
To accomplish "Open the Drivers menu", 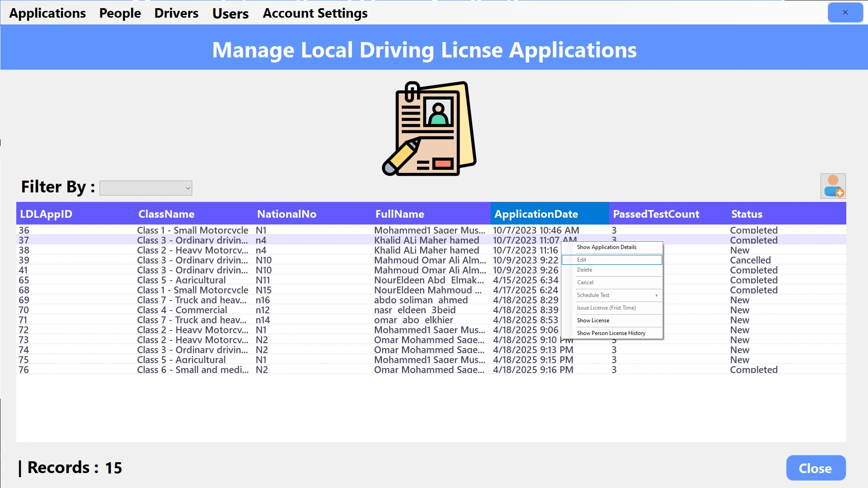I will pos(176,13).
